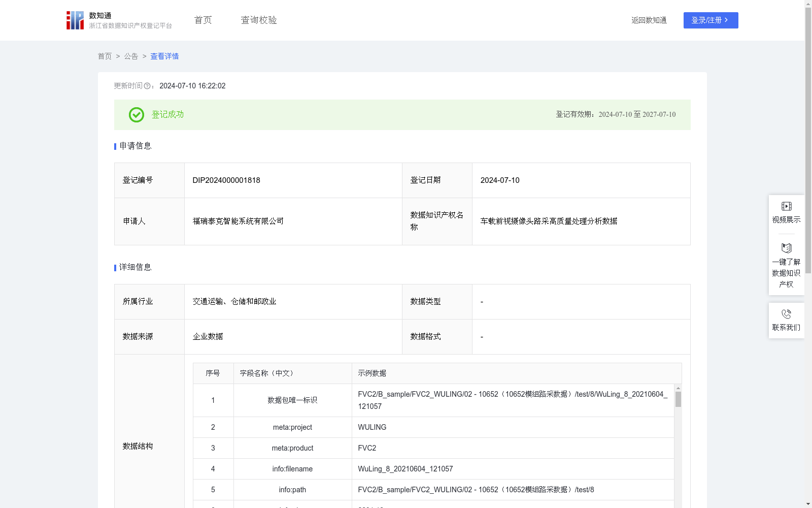
Task: Click the update time 2024-07-10 16:22:02
Action: (192, 86)
